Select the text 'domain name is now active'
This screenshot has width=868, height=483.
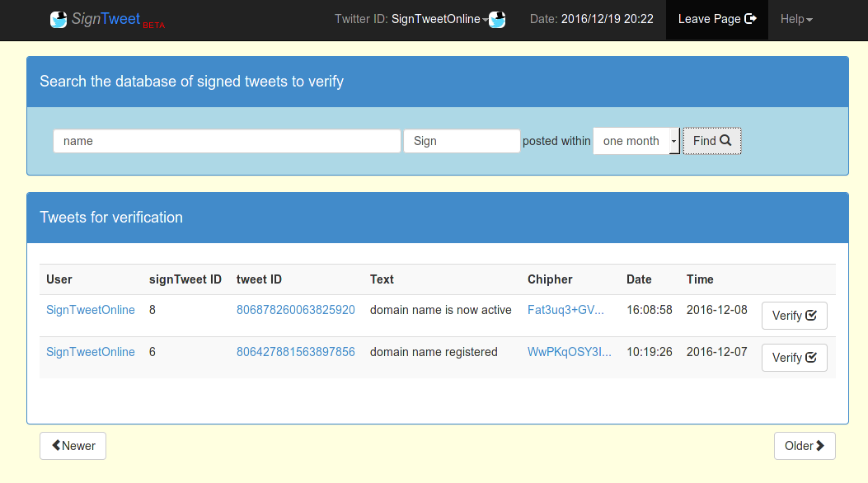click(441, 310)
